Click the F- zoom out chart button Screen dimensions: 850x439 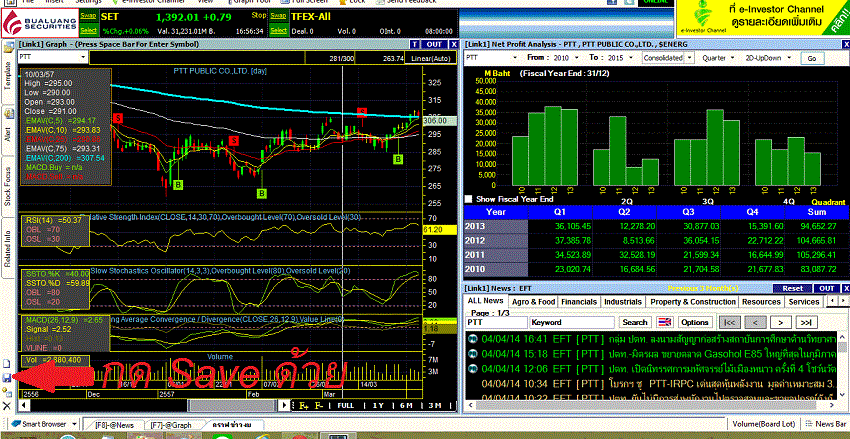[319, 405]
